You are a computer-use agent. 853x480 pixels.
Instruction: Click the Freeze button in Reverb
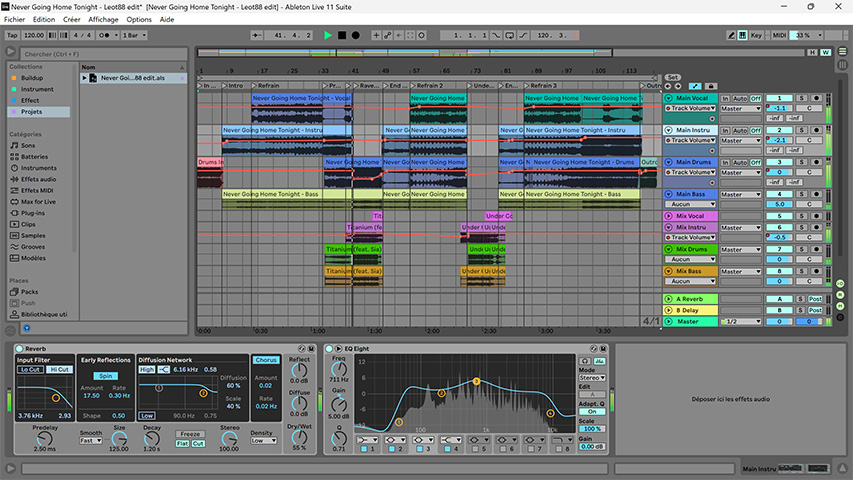(190, 434)
